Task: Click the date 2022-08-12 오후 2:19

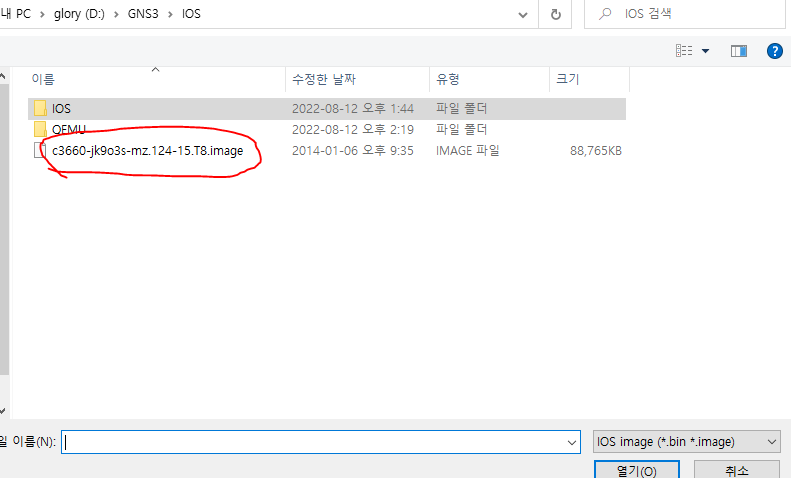Action: [x=353, y=130]
